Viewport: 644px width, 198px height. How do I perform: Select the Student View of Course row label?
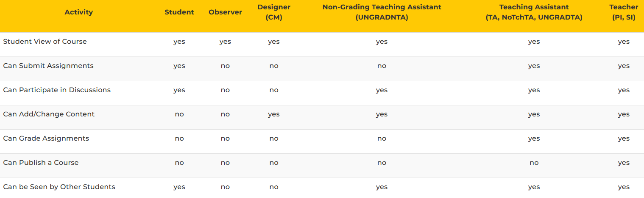pos(45,42)
